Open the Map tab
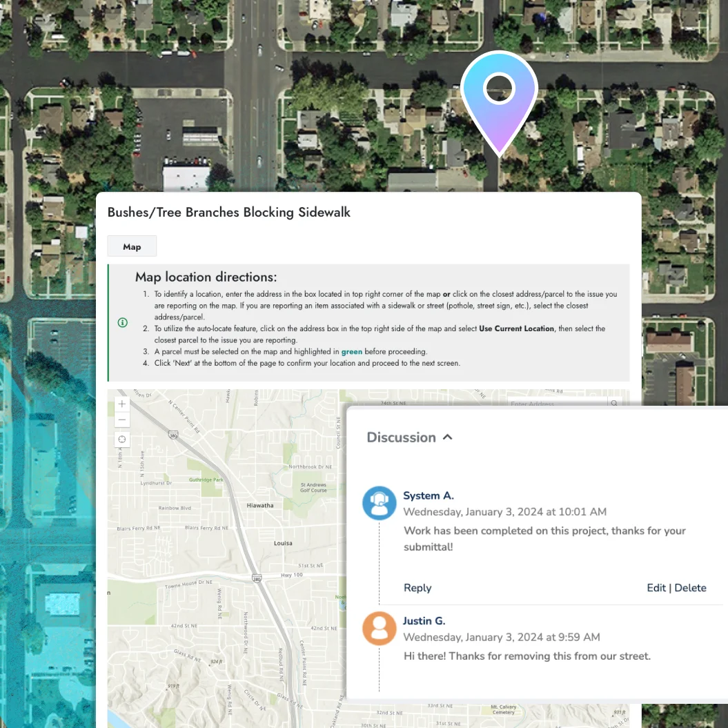728x728 pixels. [x=132, y=246]
